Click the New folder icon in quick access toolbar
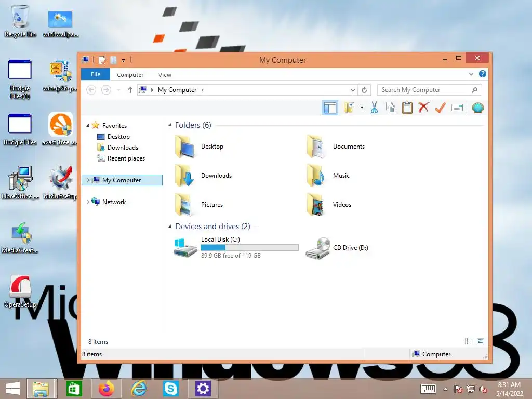Image resolution: width=532 pixels, height=399 pixels. tap(113, 60)
